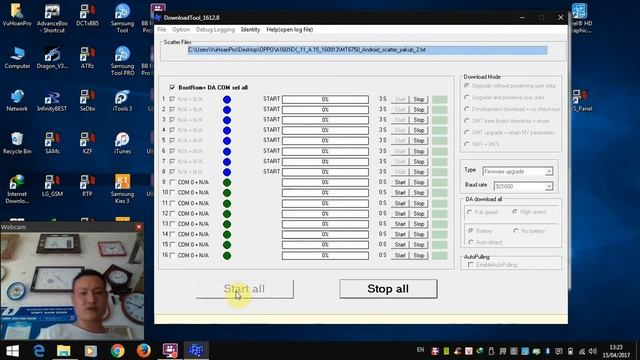This screenshot has width=640, height=360.
Task: Open the iTunes desktop icon
Action: [122, 143]
